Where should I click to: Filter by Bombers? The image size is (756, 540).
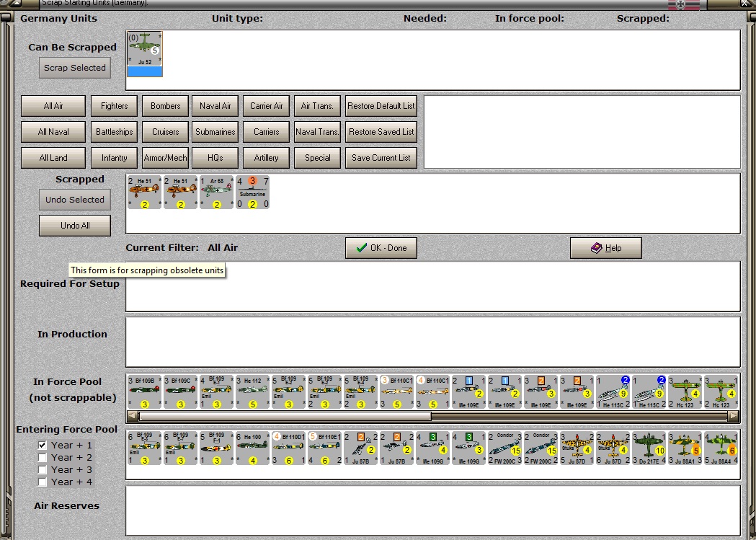[x=165, y=105]
